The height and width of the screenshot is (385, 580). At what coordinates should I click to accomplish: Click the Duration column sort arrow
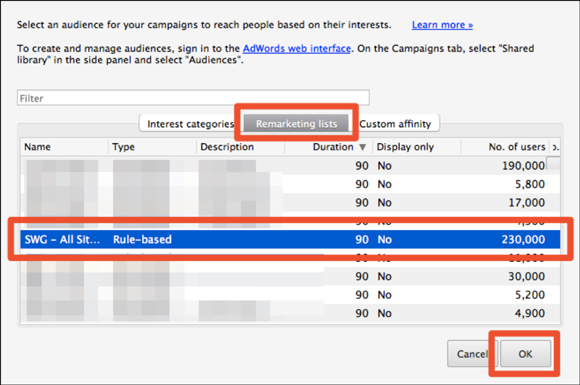(x=362, y=147)
